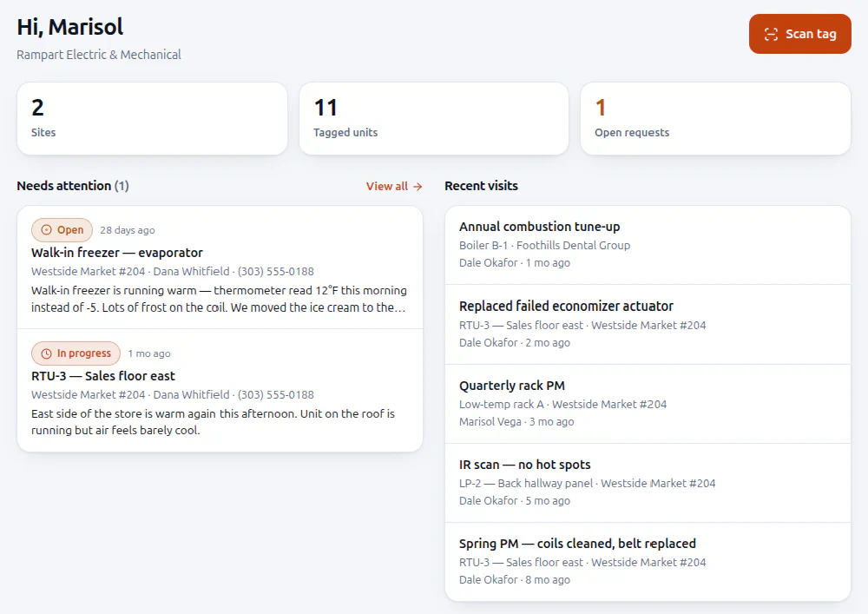Image resolution: width=868 pixels, height=614 pixels.
Task: Click Dana Whitfield contact under RTU-3 request
Action: [191, 395]
